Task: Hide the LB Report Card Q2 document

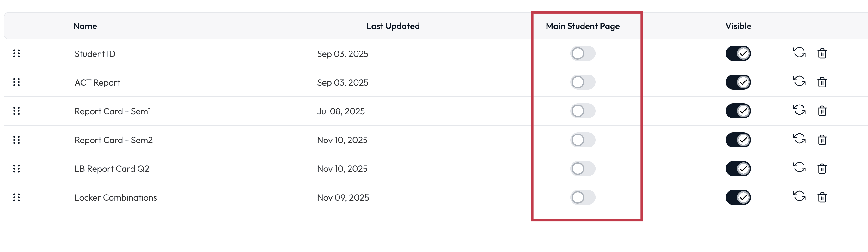Action: pos(738,169)
